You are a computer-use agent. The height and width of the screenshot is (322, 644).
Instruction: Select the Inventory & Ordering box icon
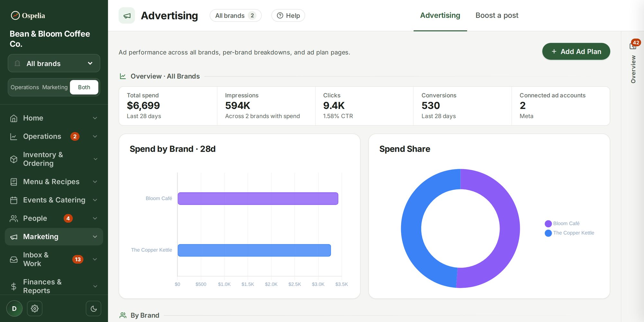coord(13,159)
